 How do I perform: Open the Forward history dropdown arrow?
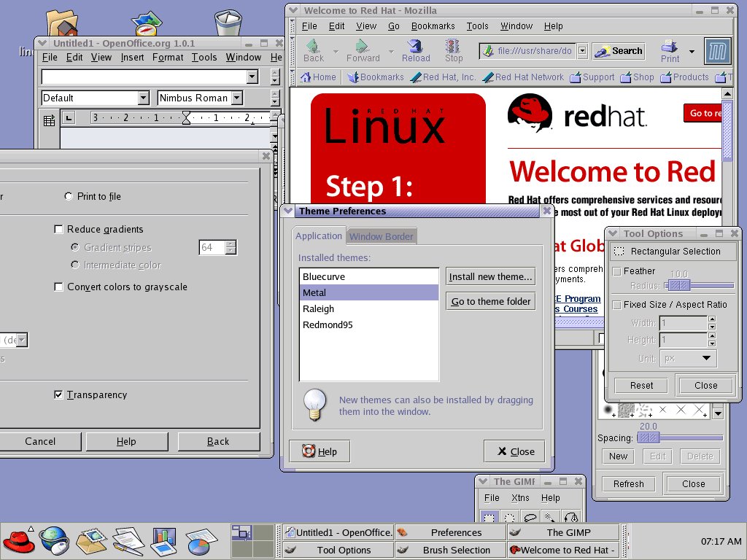click(391, 51)
